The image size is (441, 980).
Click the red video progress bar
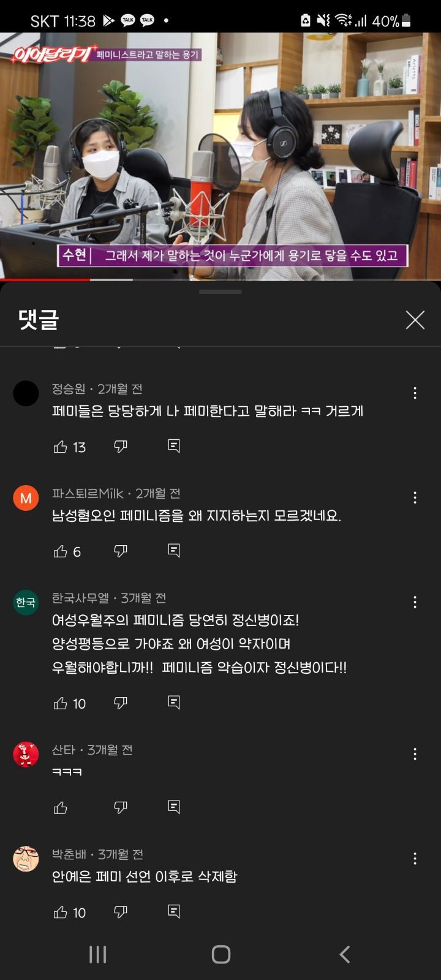pos(45,280)
